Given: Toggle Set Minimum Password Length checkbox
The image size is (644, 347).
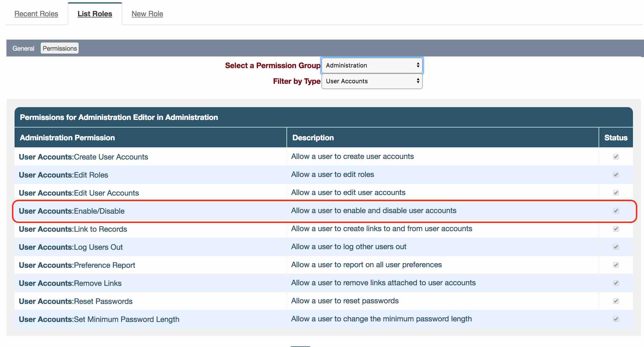Looking at the screenshot, I should [616, 319].
